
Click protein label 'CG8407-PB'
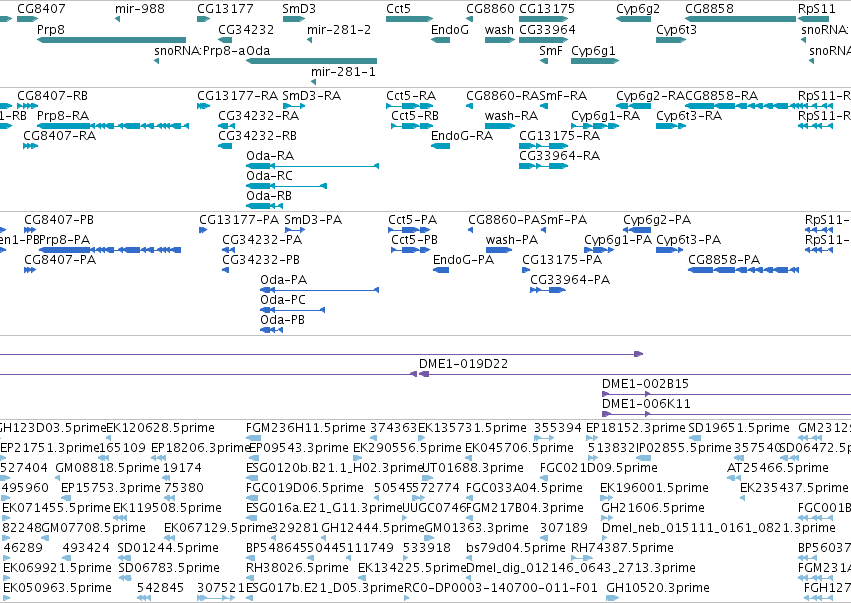[59, 220]
